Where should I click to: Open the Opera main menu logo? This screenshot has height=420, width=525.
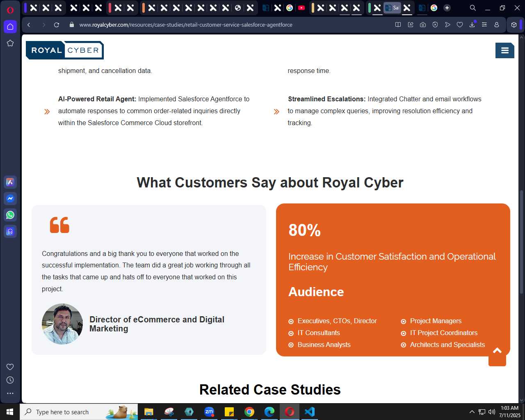click(10, 10)
